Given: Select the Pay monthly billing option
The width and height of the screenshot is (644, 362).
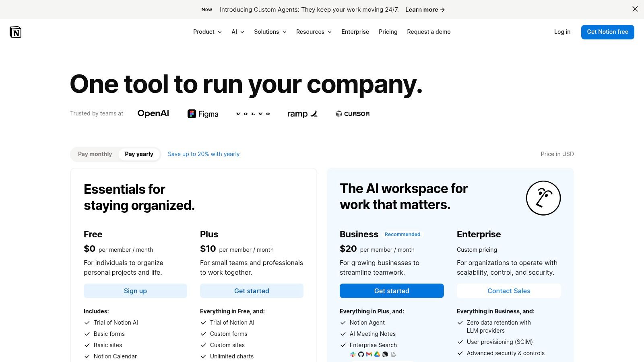Looking at the screenshot, I should [x=95, y=154].
